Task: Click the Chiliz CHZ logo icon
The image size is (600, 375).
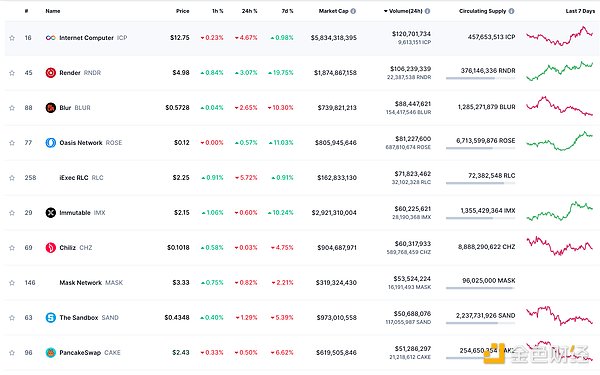Action: (x=51, y=248)
